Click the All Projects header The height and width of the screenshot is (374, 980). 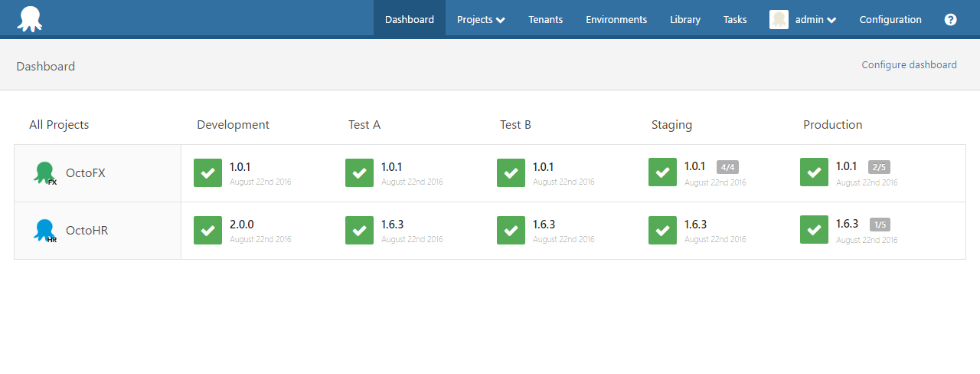coord(59,125)
